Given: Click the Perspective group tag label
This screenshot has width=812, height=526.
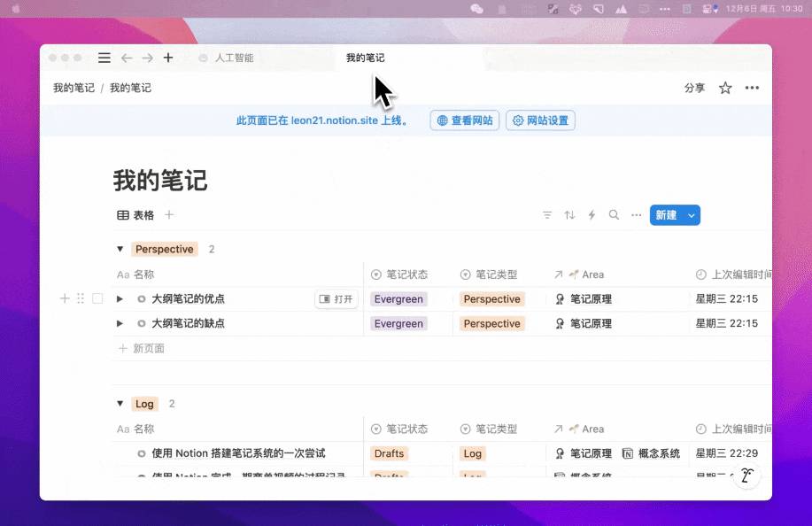Looking at the screenshot, I should 164,249.
